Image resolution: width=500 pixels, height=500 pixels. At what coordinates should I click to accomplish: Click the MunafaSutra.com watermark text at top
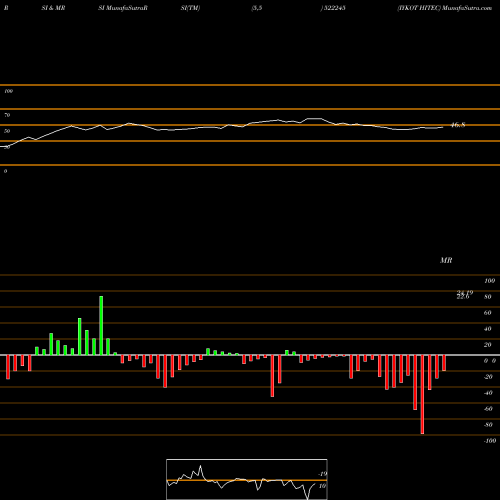(x=467, y=8)
